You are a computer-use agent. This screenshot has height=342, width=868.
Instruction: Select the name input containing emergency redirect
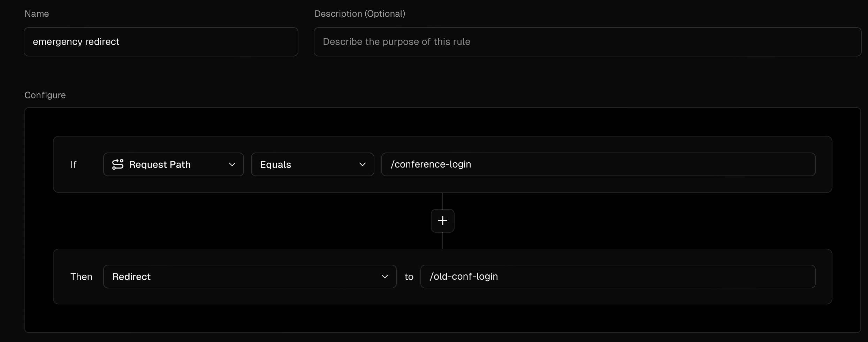[x=161, y=42]
